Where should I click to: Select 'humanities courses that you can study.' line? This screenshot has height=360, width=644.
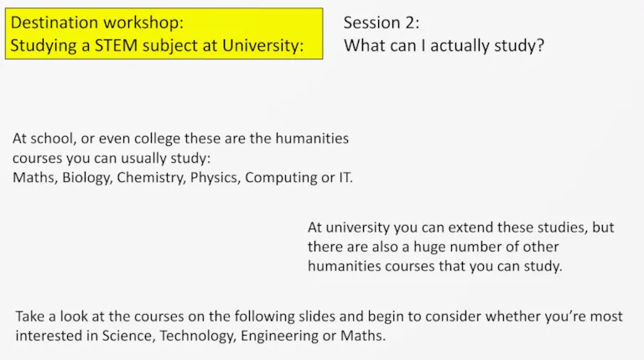pos(435,266)
